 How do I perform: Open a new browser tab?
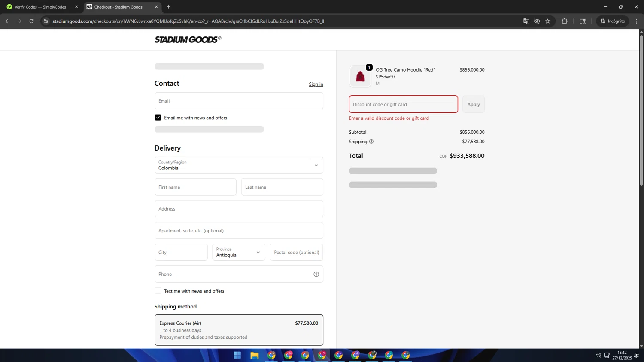tap(168, 7)
